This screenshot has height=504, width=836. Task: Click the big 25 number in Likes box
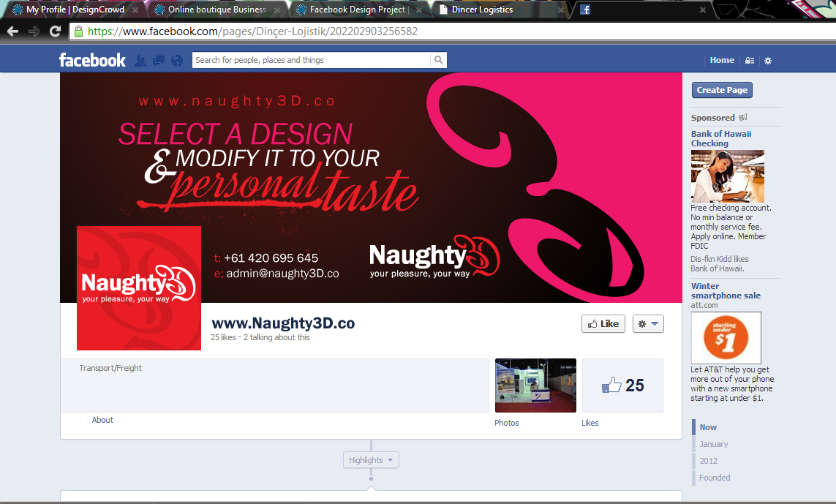634,385
